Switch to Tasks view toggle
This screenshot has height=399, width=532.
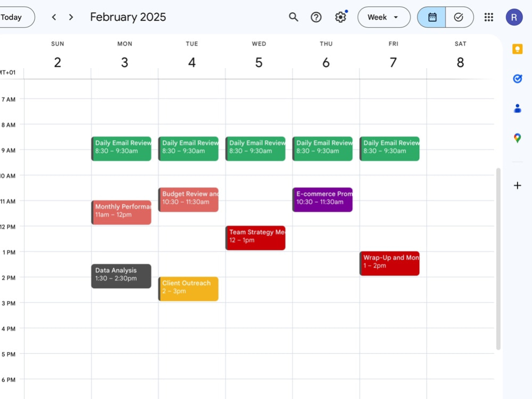click(x=460, y=17)
